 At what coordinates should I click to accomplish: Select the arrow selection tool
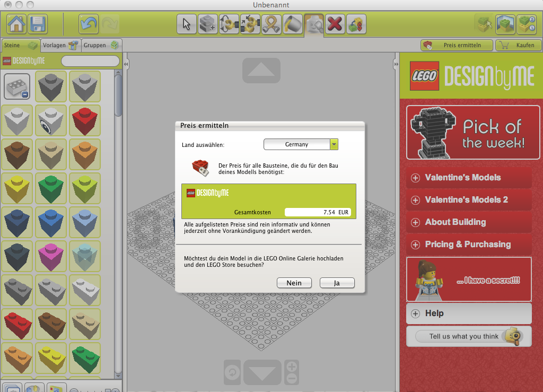(187, 24)
